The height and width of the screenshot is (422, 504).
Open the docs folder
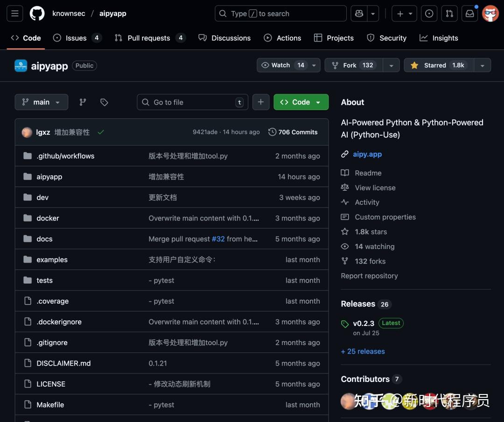pyautogui.click(x=44, y=239)
